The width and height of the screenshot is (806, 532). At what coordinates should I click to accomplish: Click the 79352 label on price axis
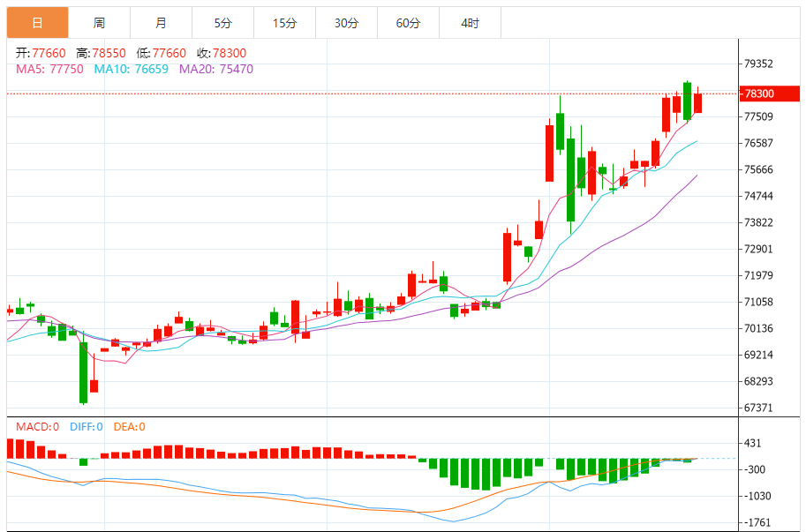coord(759,64)
